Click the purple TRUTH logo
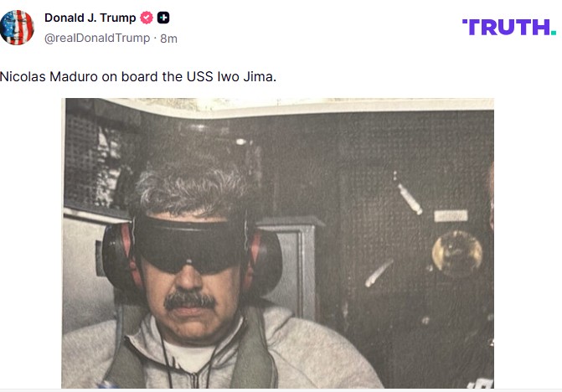The height and width of the screenshot is (392, 562). tap(509, 28)
